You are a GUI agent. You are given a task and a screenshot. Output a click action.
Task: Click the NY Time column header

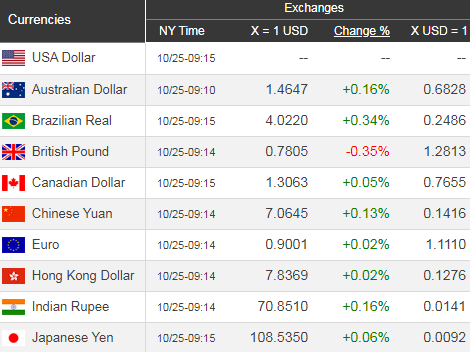point(182,31)
